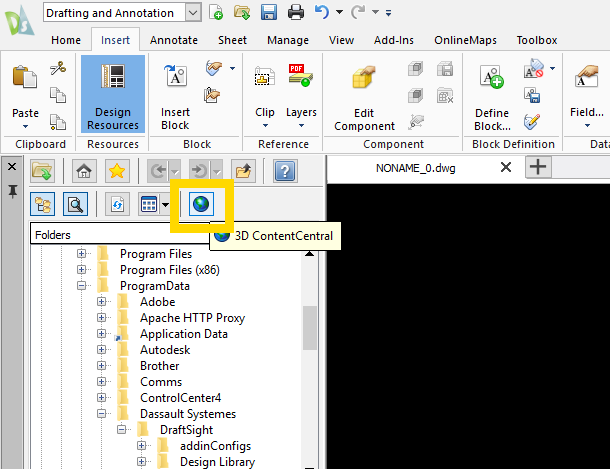610x469 pixels.
Task: Click the Forward navigation arrow in Design Resources
Action: (200, 171)
